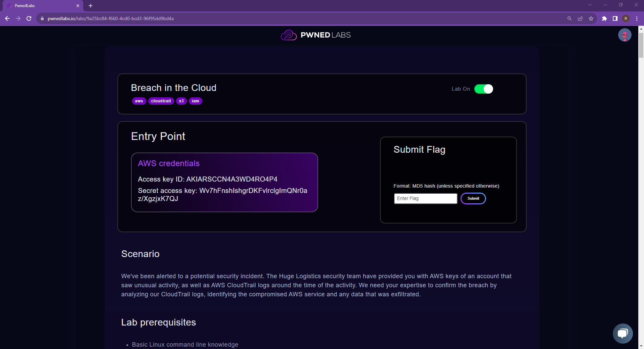Open the extensions puzzle icon
The image size is (644, 349).
[604, 18]
